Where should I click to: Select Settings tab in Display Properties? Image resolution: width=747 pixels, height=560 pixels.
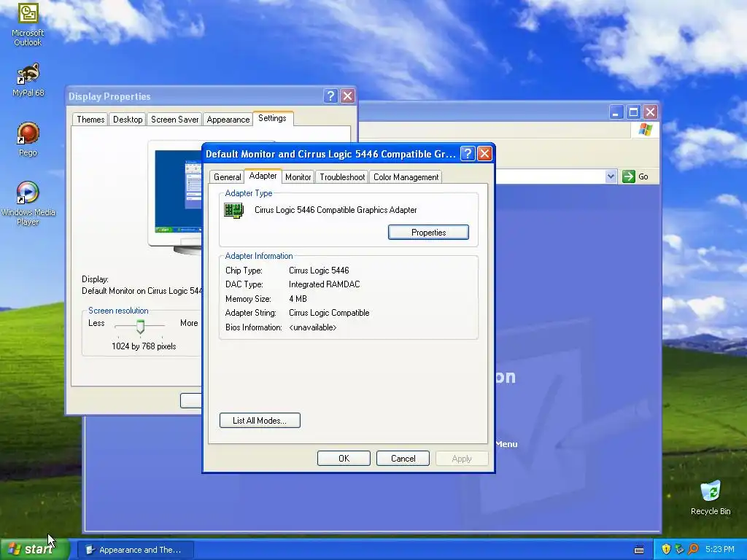(273, 118)
